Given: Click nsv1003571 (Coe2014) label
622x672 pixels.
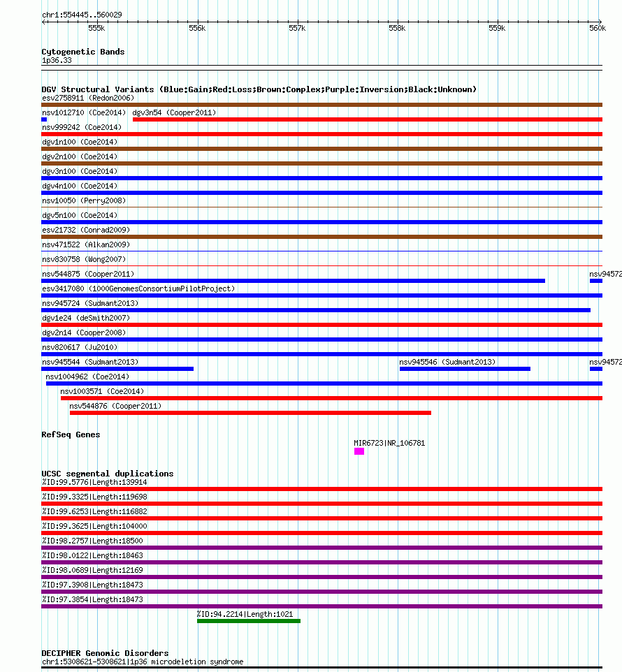Looking at the screenshot, I should (102, 391).
